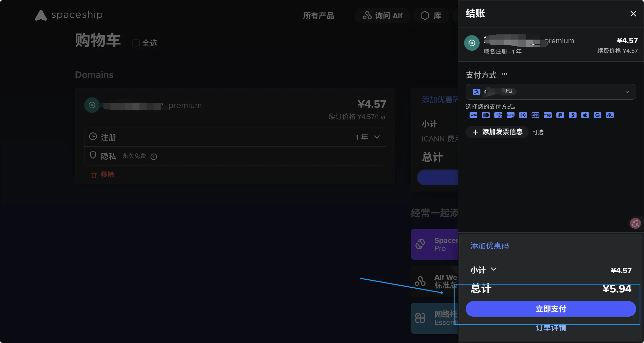The image size is (644, 343).
Task: Click 添加优惠码 in checkout panel
Action: [x=489, y=246]
